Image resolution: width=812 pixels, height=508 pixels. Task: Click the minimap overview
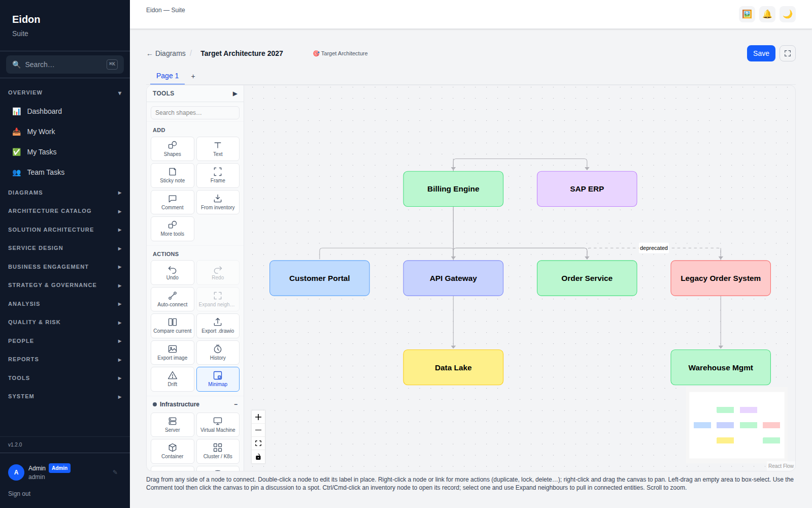tap(737, 425)
